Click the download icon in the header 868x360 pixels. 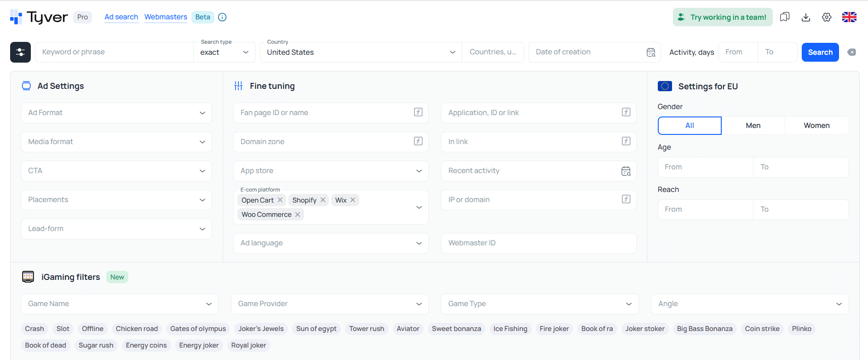tap(806, 17)
